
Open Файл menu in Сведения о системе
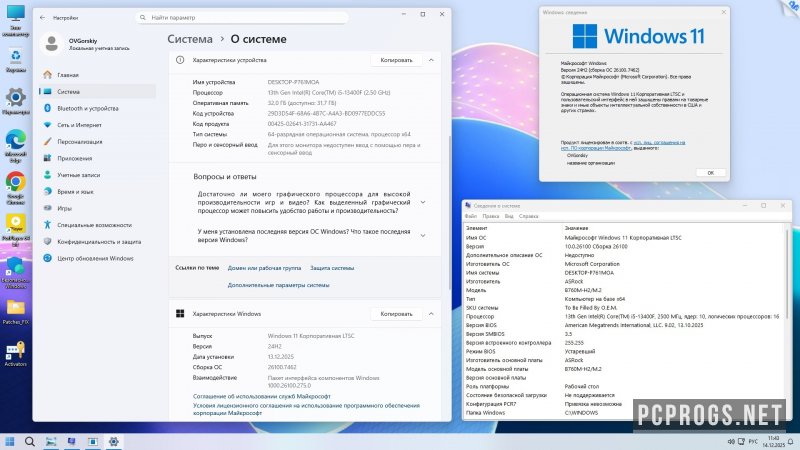(470, 216)
